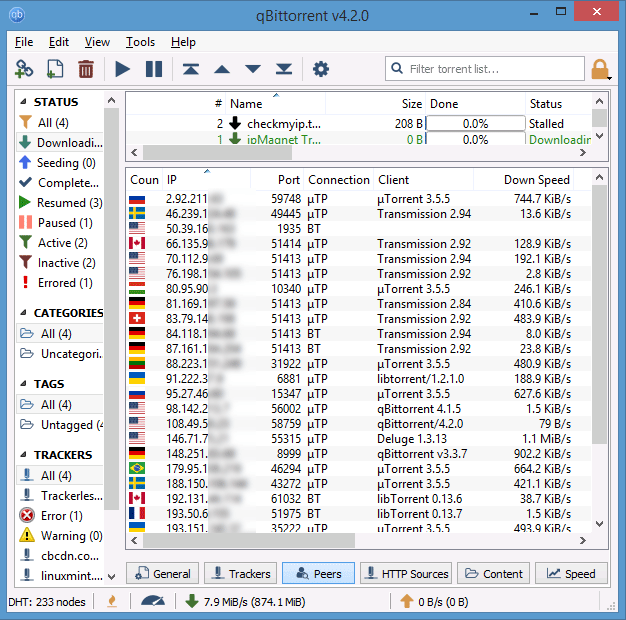Click the Add torrent file icon
The width and height of the screenshot is (626, 620).
(55, 69)
